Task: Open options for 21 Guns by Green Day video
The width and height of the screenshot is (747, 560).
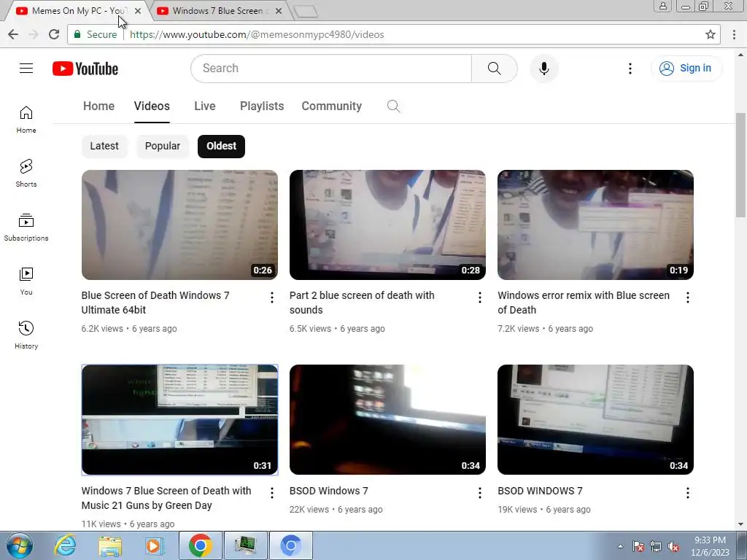Action: pos(271,493)
